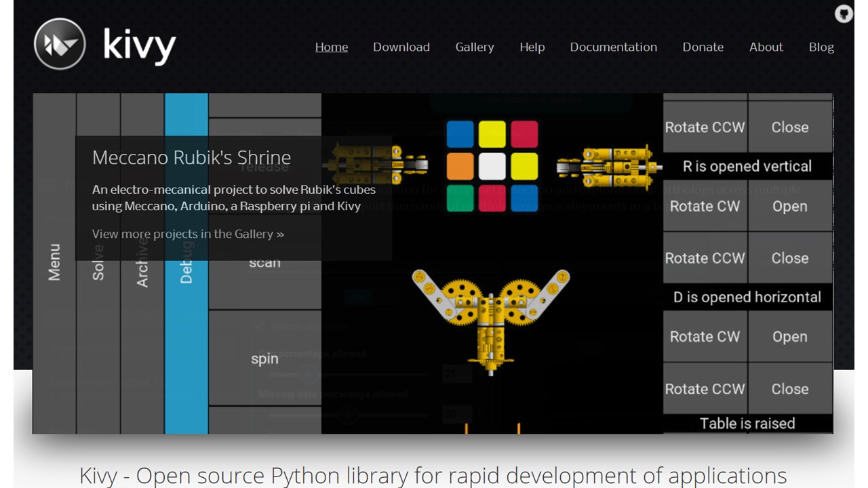This screenshot has width=868, height=488.
Task: Pick the orange cube face square
Action: (x=460, y=167)
